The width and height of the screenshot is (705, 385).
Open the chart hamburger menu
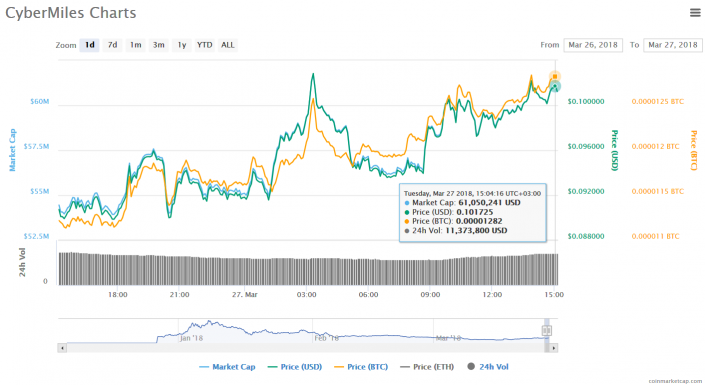[x=695, y=13]
